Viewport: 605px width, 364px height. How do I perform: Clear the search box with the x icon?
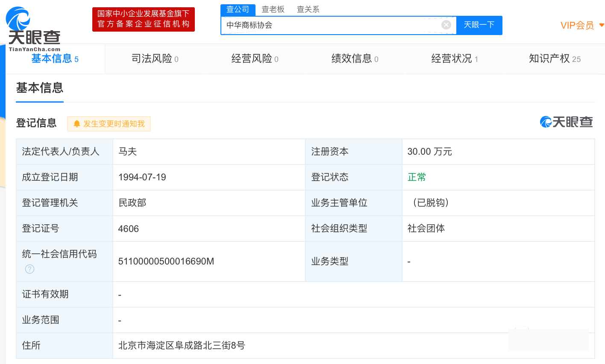tap(446, 25)
